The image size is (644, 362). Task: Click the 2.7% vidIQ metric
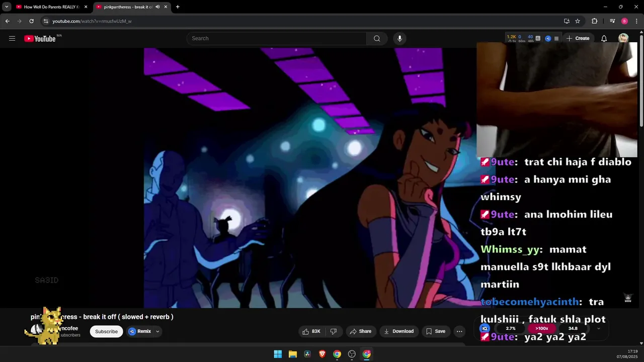pyautogui.click(x=511, y=328)
